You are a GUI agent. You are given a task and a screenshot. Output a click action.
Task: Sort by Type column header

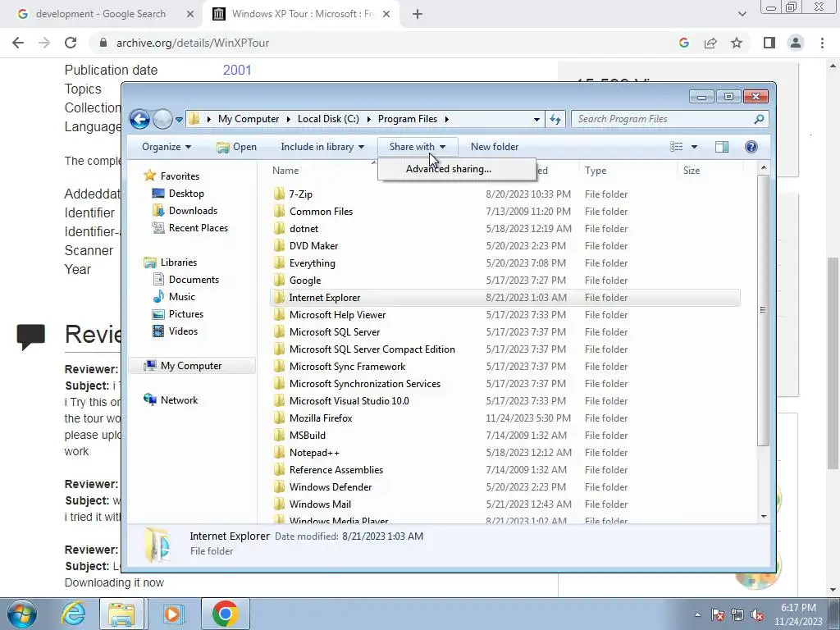point(596,171)
